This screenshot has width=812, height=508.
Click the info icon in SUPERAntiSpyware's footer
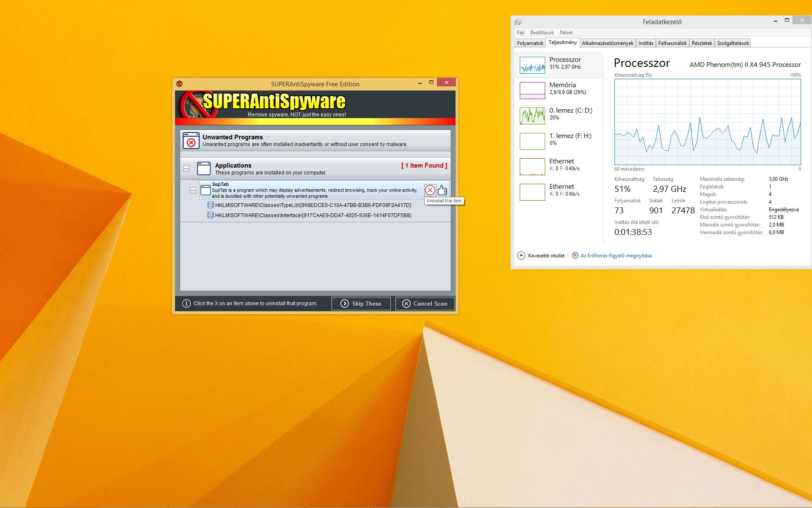[x=186, y=304]
